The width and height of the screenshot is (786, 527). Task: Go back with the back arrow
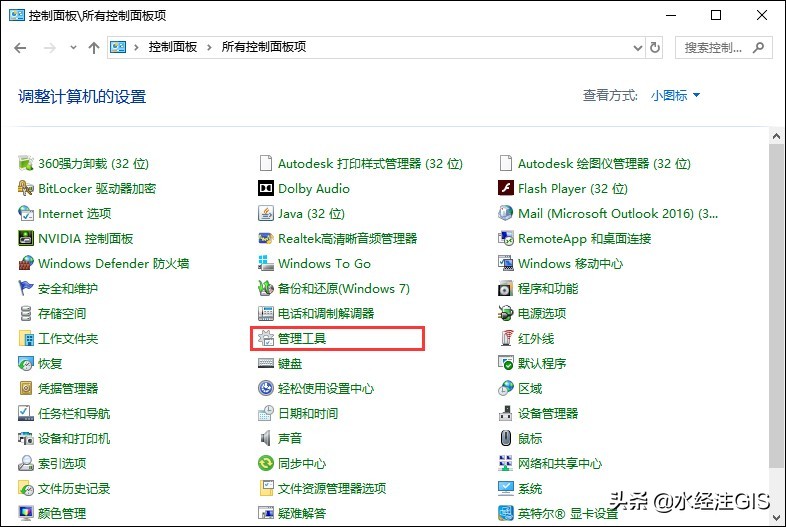(20, 48)
